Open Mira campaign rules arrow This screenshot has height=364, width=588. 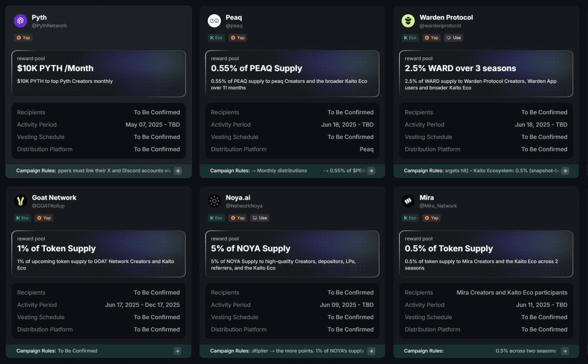coord(565,351)
